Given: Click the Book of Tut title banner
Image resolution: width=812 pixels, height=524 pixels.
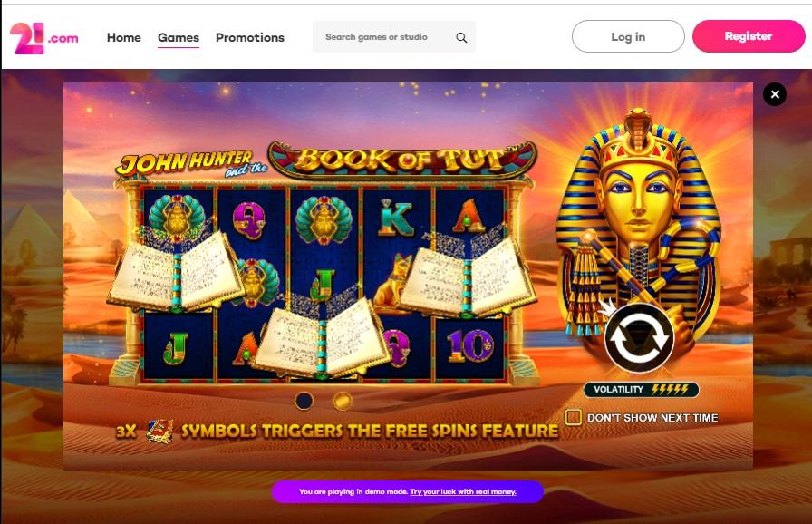Looking at the screenshot, I should point(401,160).
